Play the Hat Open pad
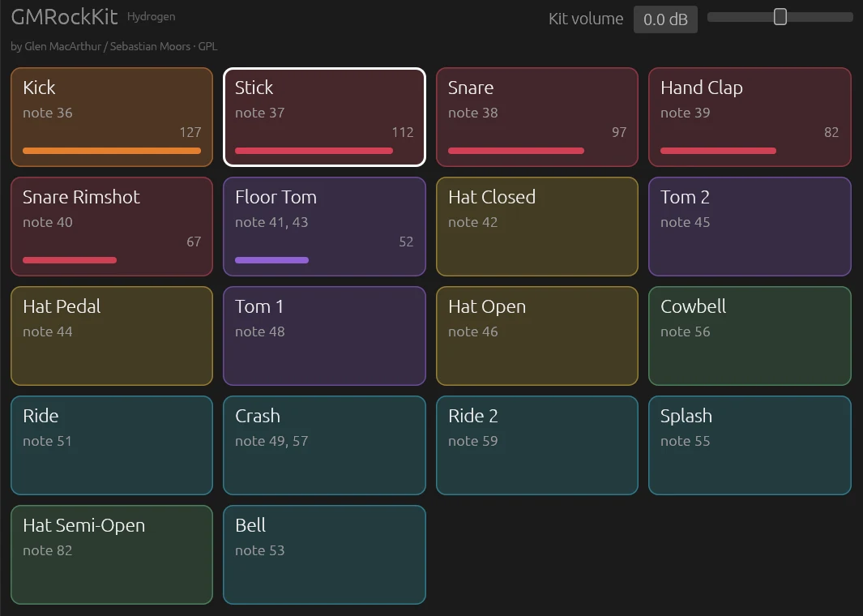This screenshot has width=863, height=616. coord(537,336)
